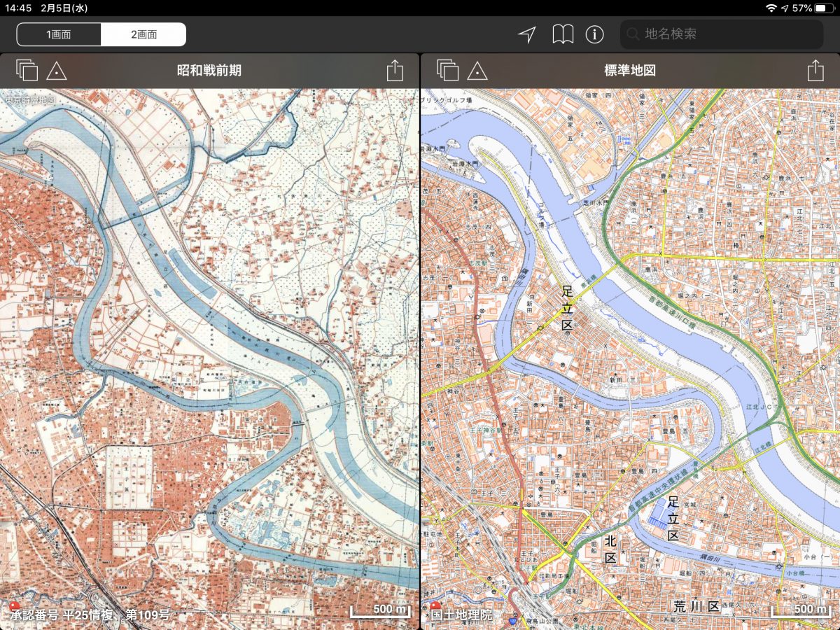Open the info circle icon
840x630 pixels.
click(594, 34)
